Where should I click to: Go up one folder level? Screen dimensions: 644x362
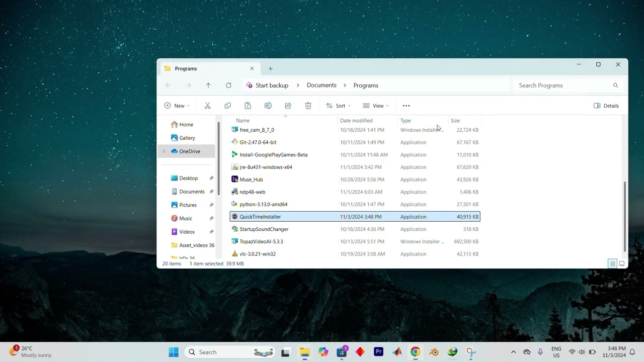point(208,85)
